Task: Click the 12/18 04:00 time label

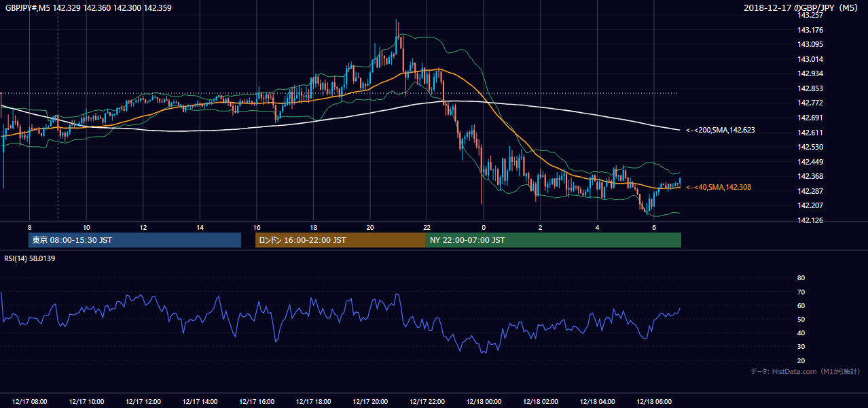Action: point(597,402)
